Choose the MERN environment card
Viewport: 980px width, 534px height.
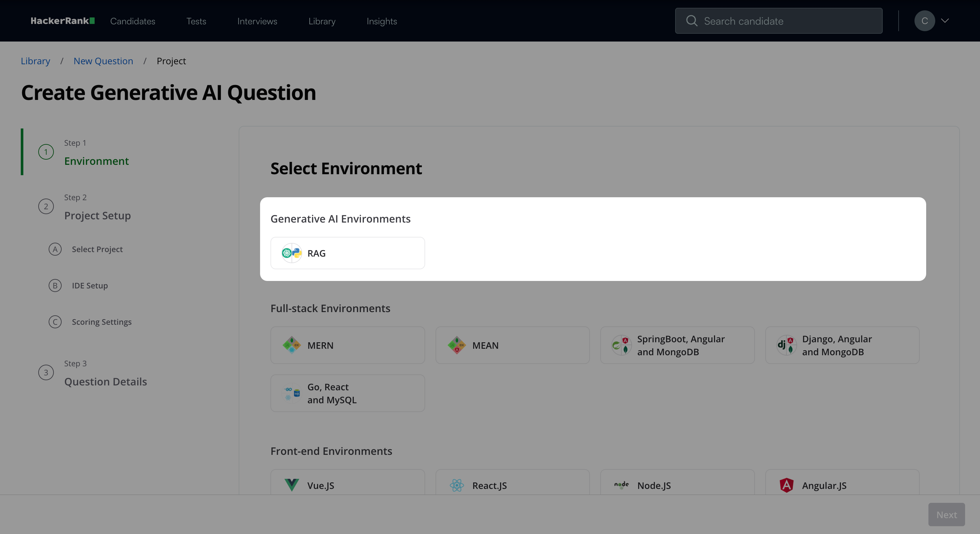pyautogui.click(x=348, y=345)
